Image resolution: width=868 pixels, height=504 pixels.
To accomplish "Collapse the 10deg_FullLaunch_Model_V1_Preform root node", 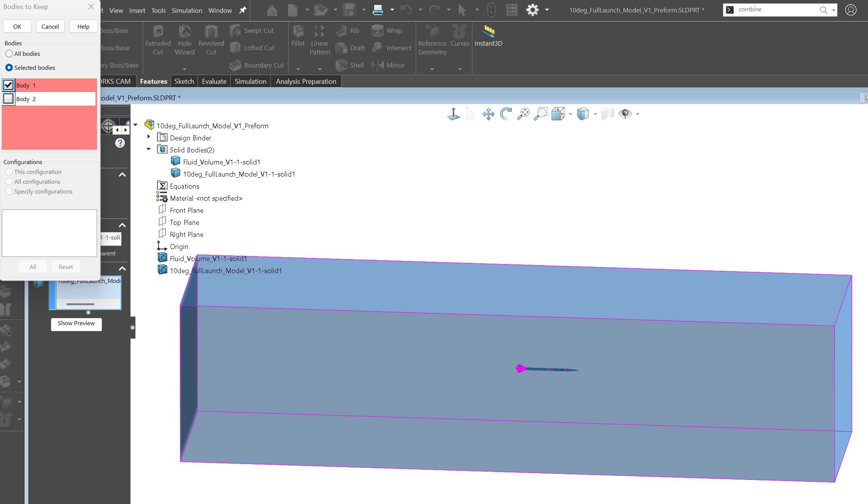I will tap(136, 125).
